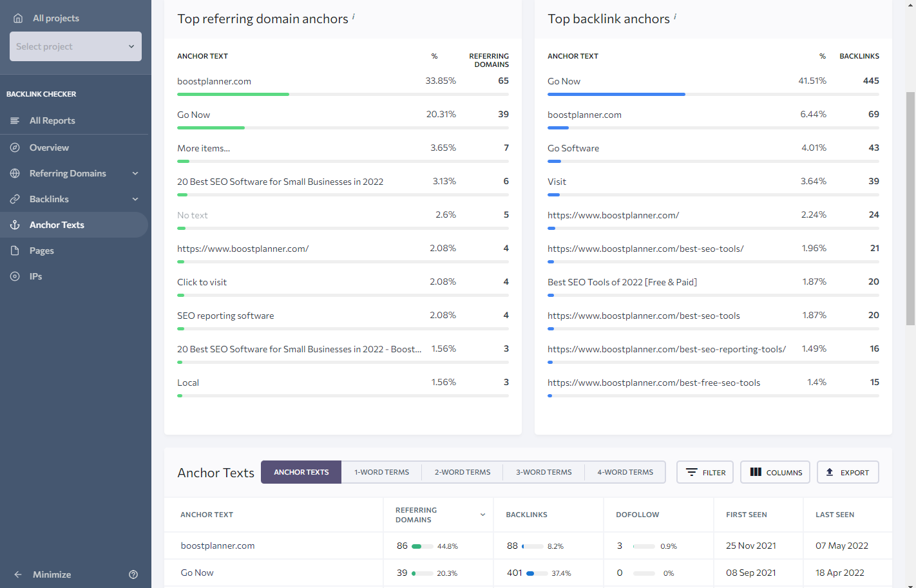
Task: Click the Backlinks chain link icon
Action: (x=15, y=199)
